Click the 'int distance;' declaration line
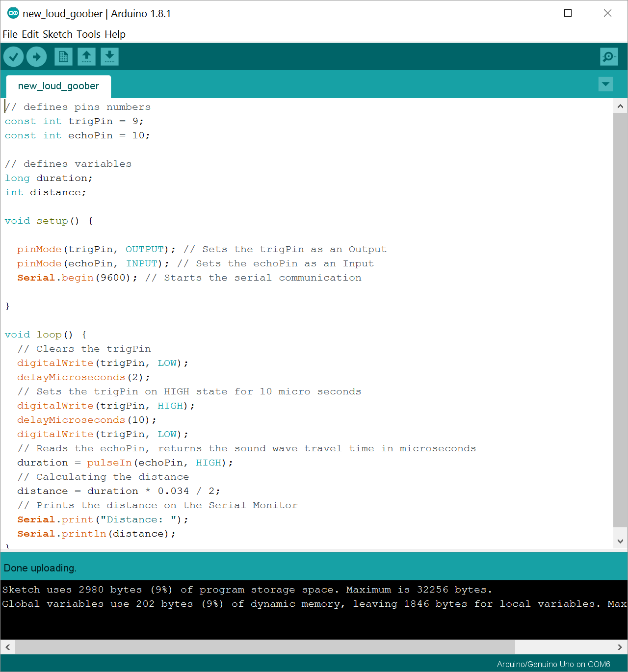 coord(46,192)
